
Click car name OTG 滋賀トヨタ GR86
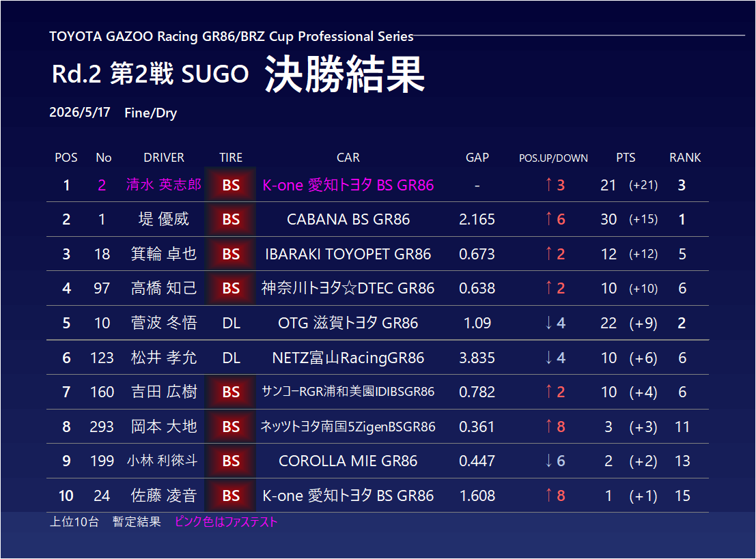click(348, 323)
